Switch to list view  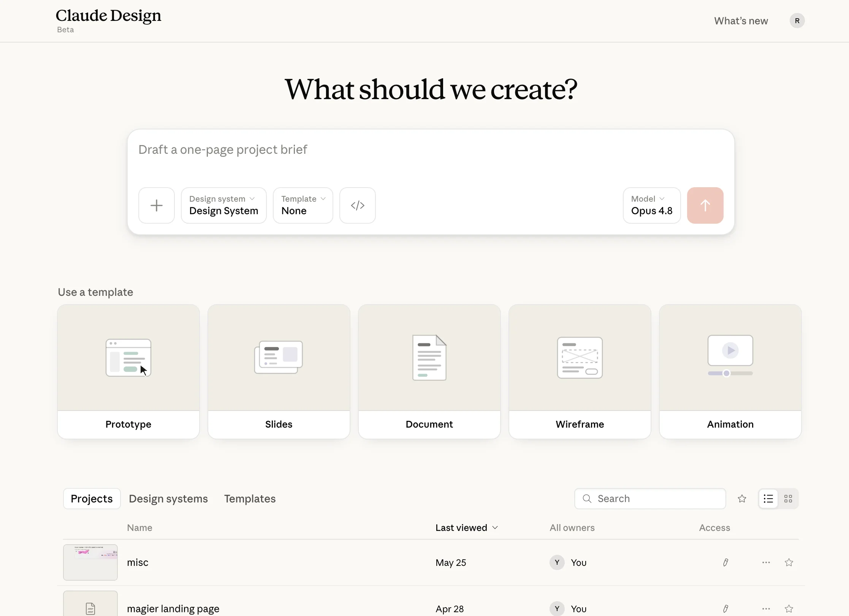point(768,499)
